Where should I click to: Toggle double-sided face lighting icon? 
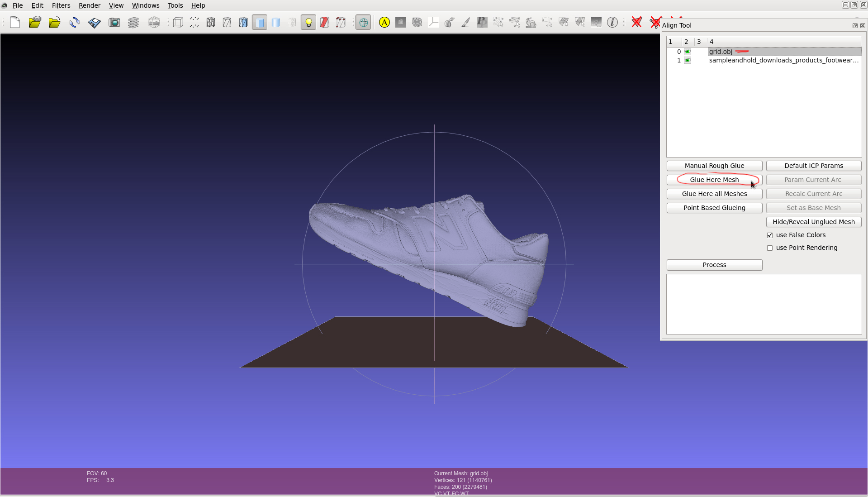click(325, 22)
